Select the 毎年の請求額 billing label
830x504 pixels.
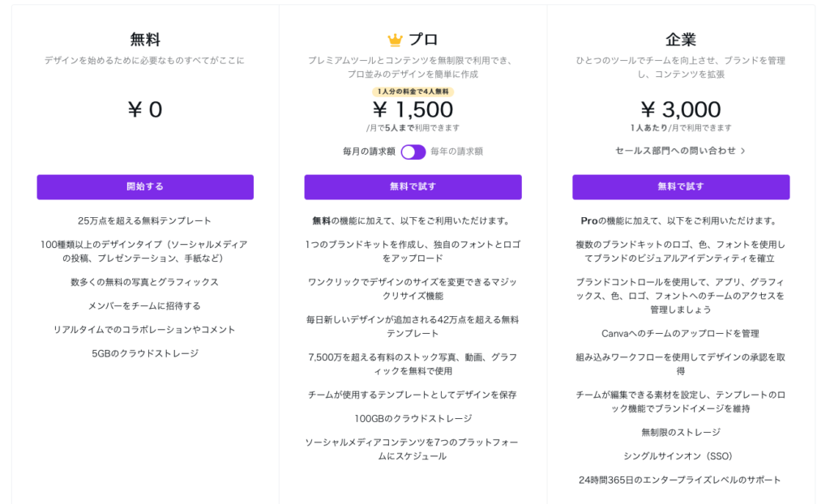pos(456,152)
